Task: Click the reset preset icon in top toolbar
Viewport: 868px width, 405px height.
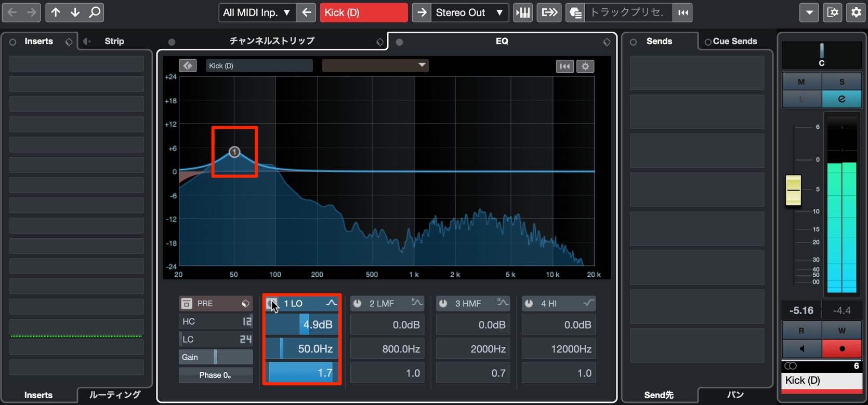Action: pyautogui.click(x=683, y=12)
